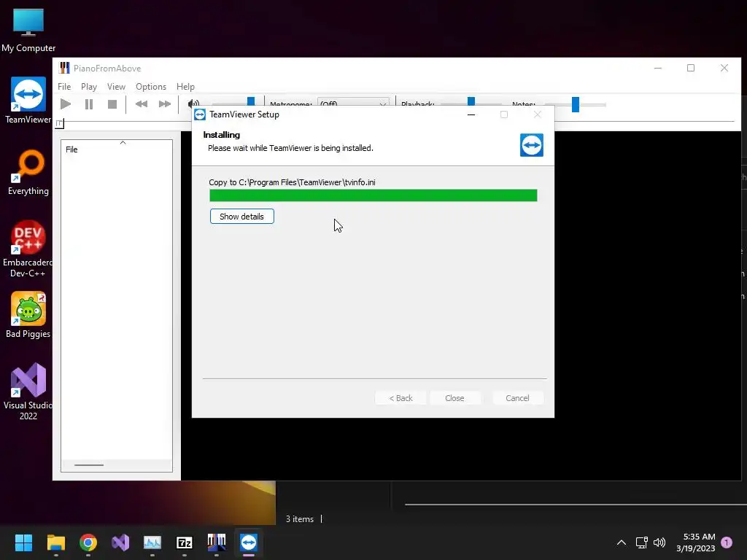Click the TeamViewer logo in setup header
Screen dimensions: 747x560
pos(532,145)
